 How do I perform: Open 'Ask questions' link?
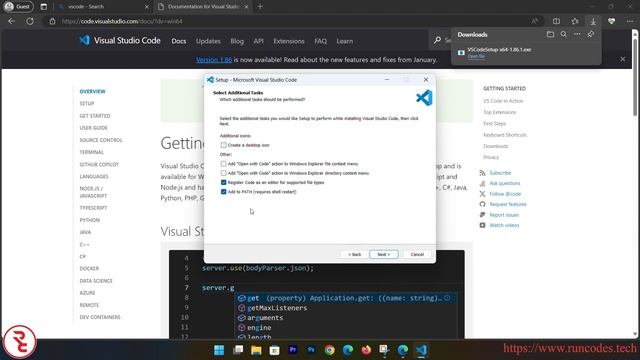(x=504, y=183)
